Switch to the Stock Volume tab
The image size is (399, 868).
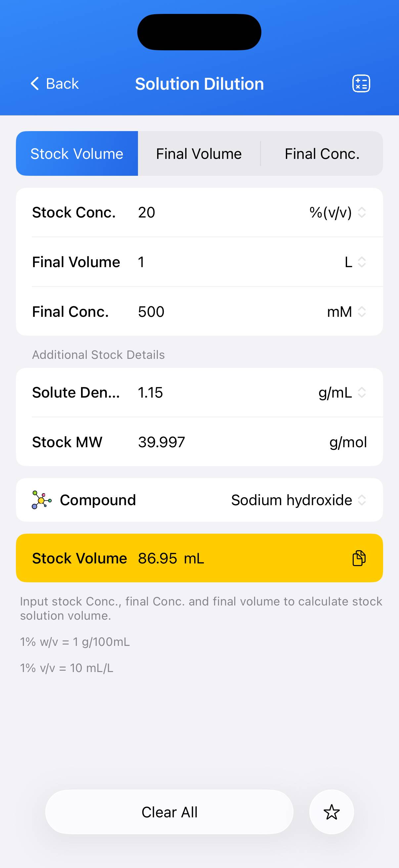point(77,154)
